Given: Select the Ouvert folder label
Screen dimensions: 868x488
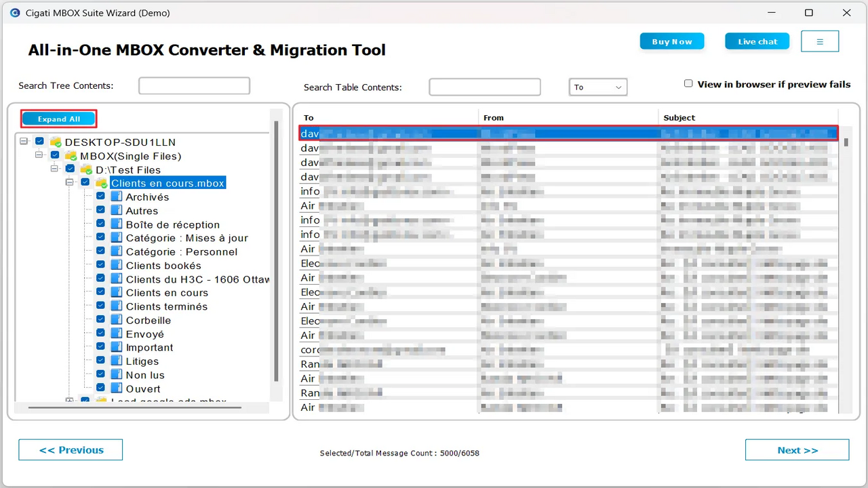Looking at the screenshot, I should 143,389.
